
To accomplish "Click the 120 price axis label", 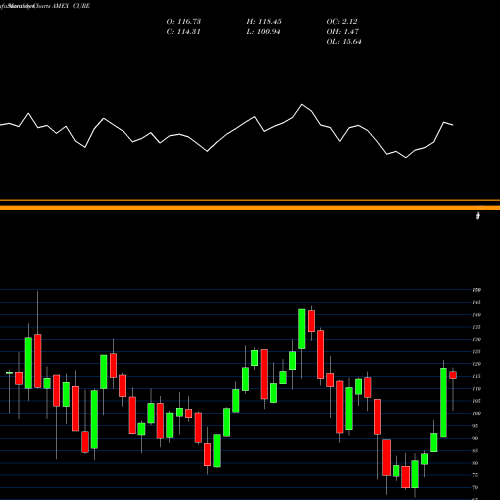I will point(477,364).
